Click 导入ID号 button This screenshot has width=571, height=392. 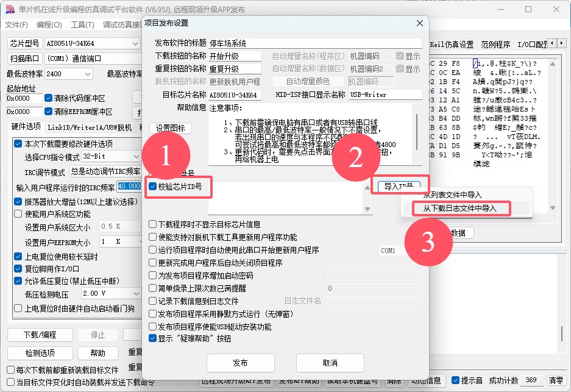click(399, 187)
